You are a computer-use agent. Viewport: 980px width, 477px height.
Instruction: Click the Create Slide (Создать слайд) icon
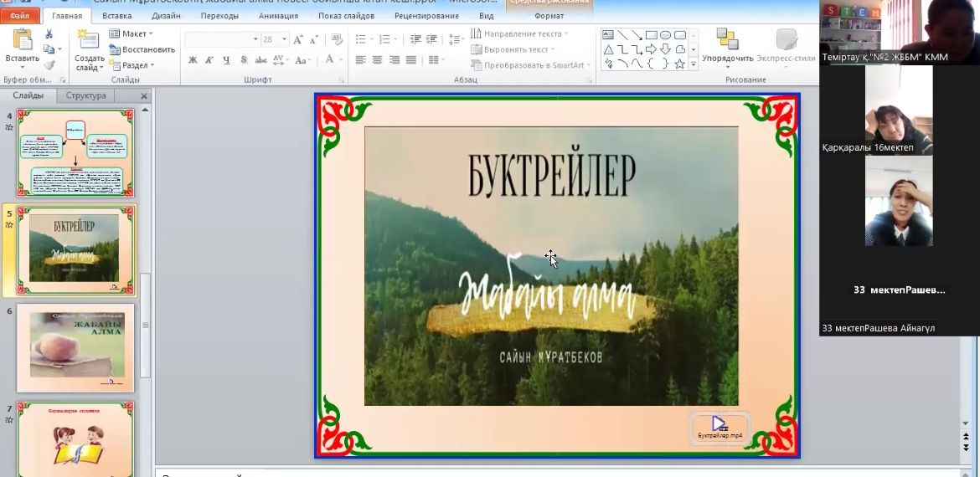(x=89, y=42)
